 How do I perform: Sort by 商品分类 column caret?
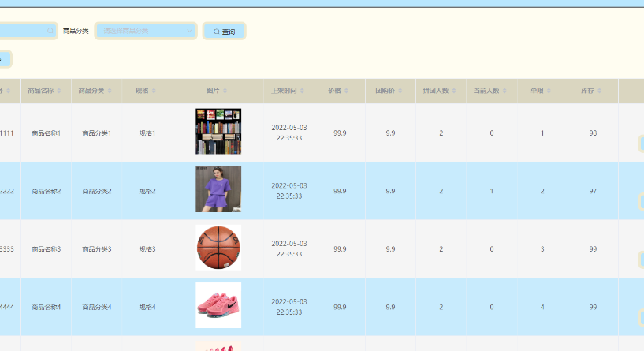(110, 91)
